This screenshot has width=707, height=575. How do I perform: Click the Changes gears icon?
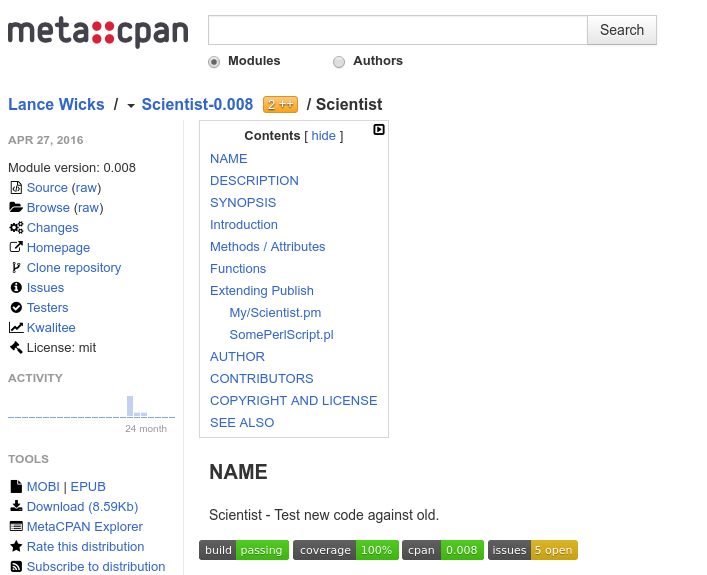(x=16, y=227)
